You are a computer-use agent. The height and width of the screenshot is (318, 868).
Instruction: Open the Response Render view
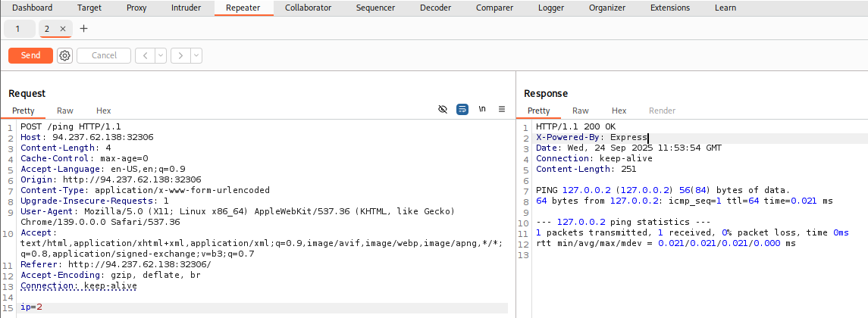[x=662, y=111]
